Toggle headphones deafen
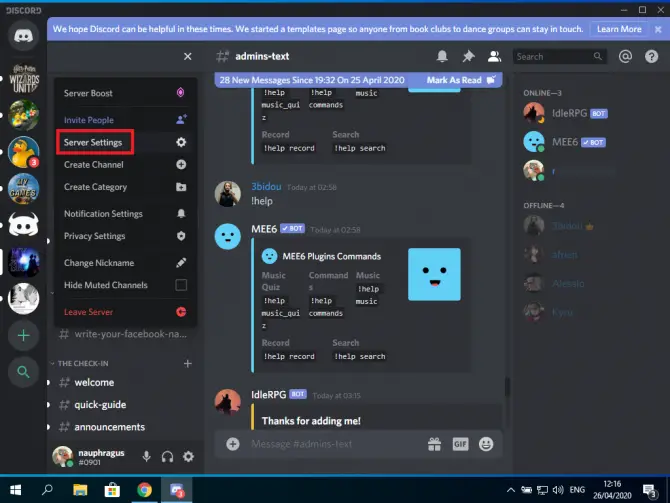The image size is (670, 503). pos(168,456)
